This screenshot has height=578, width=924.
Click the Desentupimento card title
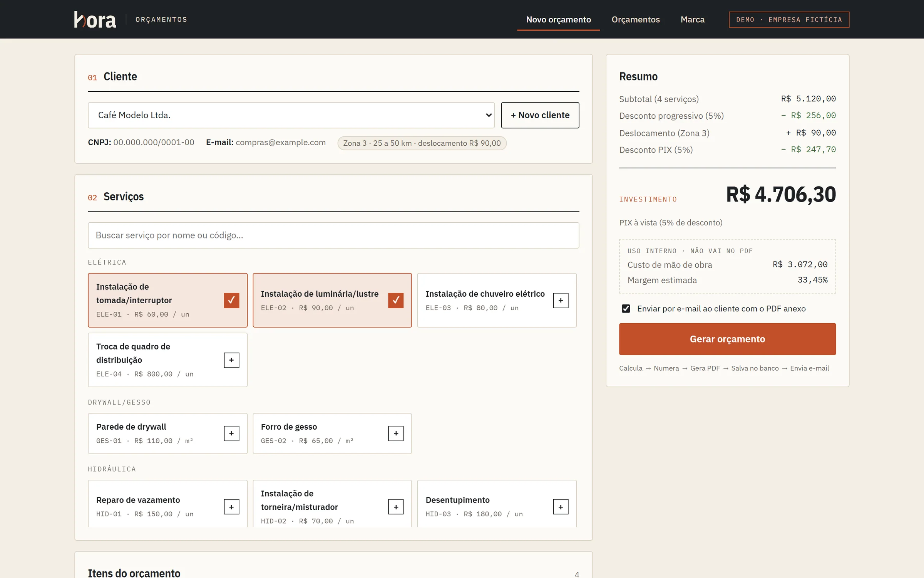tap(457, 500)
